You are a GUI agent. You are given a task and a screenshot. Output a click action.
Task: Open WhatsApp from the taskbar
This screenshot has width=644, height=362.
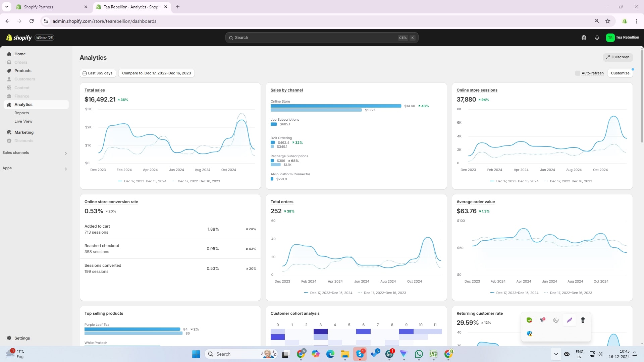coord(419,354)
